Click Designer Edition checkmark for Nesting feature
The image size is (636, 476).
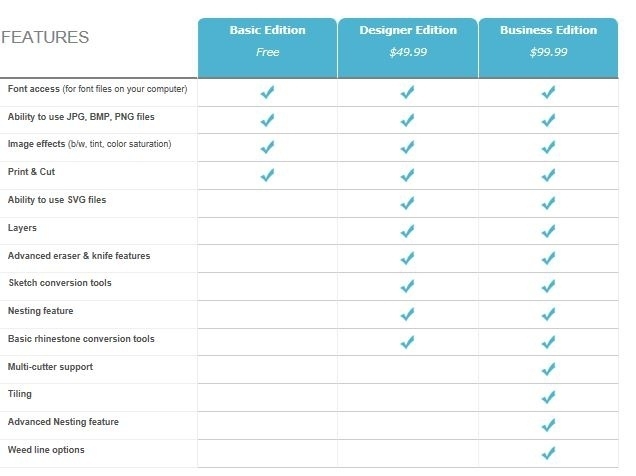(x=407, y=314)
